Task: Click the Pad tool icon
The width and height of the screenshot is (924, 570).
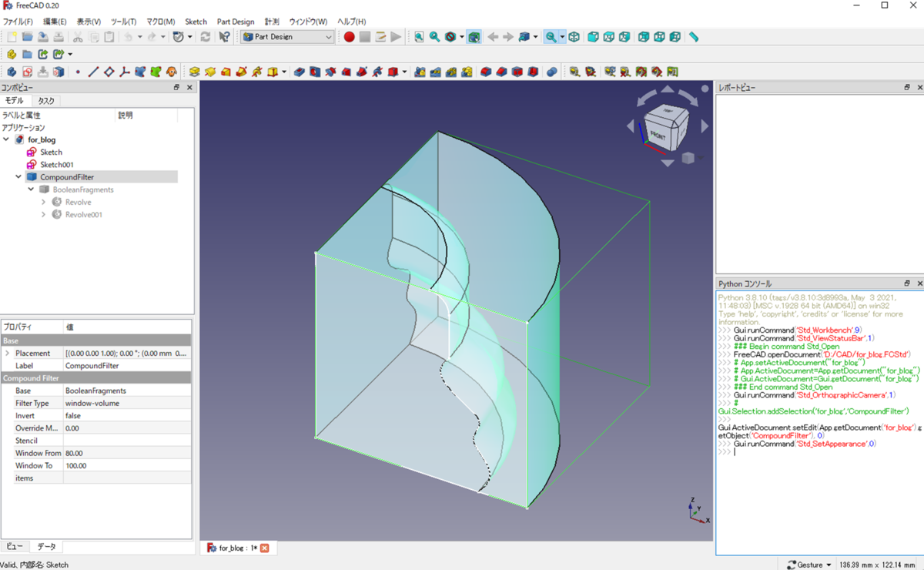Action: 195,72
